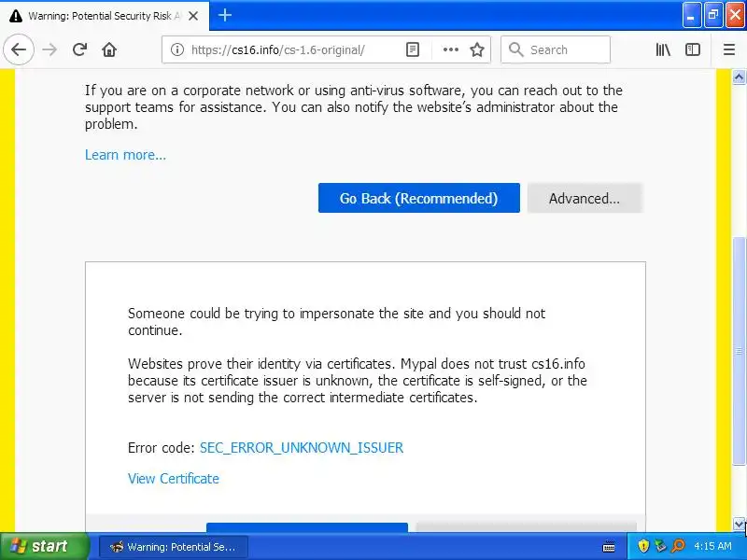Click the system tray clock 4:15 AM
This screenshot has height=560, width=747.
click(x=712, y=546)
